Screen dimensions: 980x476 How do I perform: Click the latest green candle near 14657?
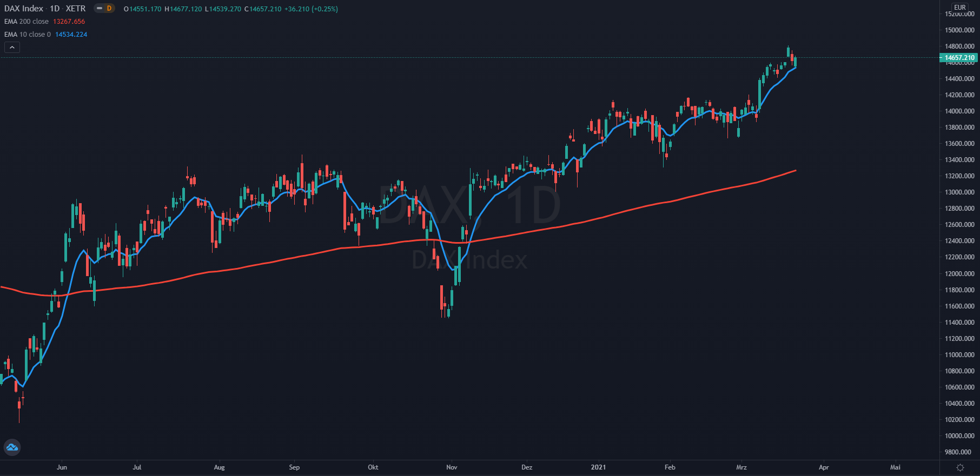click(x=795, y=62)
